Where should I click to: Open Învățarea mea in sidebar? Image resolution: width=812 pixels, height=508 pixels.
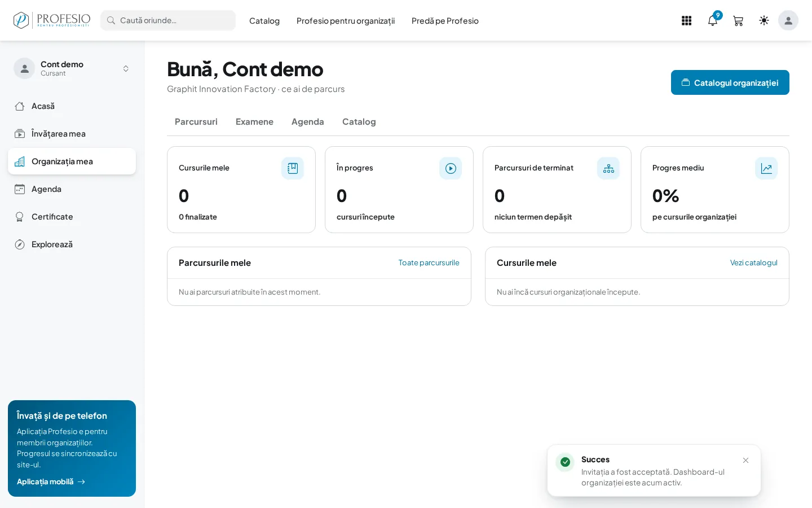(72, 134)
